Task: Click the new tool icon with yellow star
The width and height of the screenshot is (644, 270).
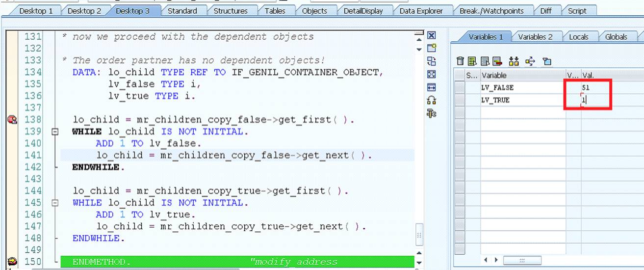Action: 431,48
